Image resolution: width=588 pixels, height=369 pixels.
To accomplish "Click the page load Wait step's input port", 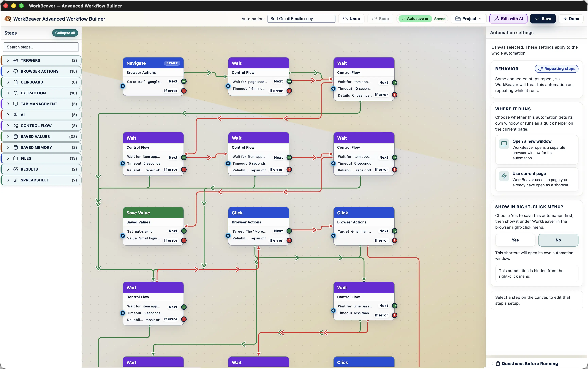I will [x=228, y=86].
